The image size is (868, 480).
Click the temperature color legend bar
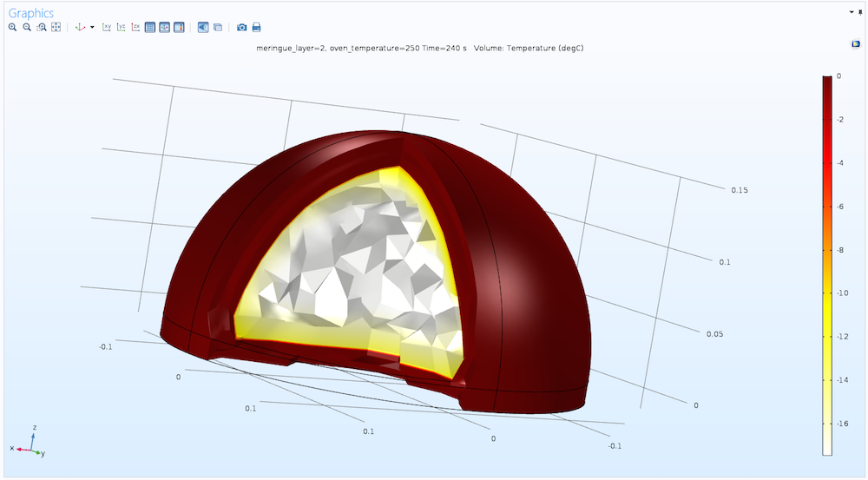[x=827, y=266]
